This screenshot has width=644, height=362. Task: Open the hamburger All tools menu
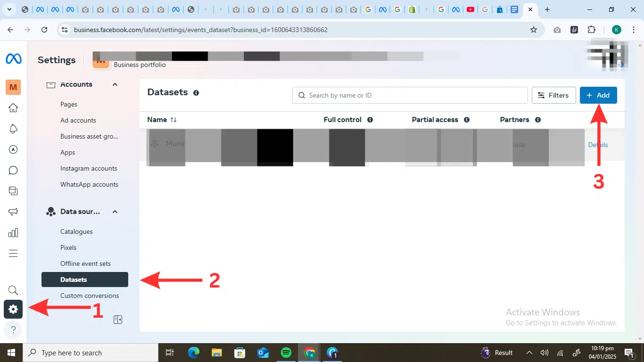[13, 254]
